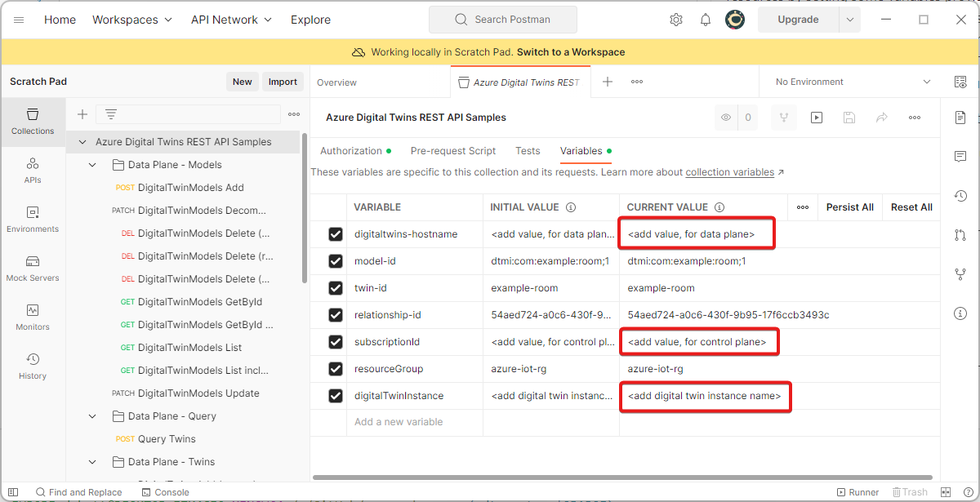Open the Settings gear icon

[676, 20]
